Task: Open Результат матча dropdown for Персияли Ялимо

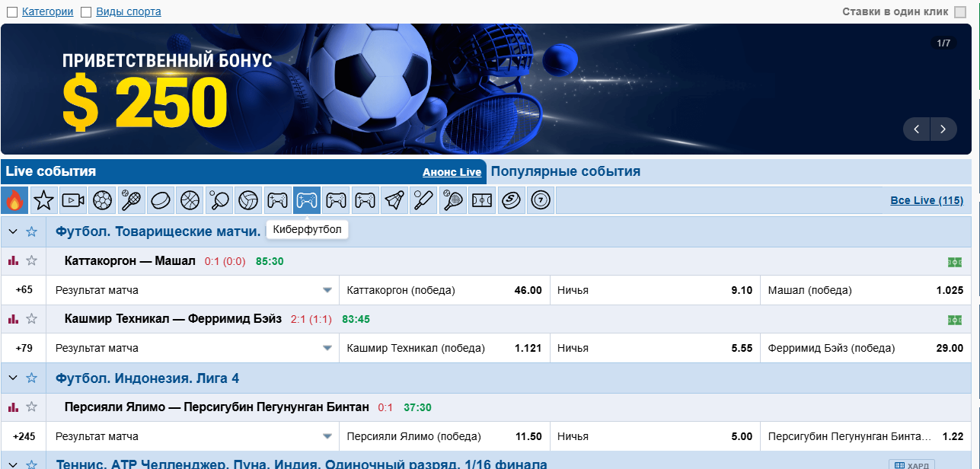Action: pyautogui.click(x=327, y=436)
